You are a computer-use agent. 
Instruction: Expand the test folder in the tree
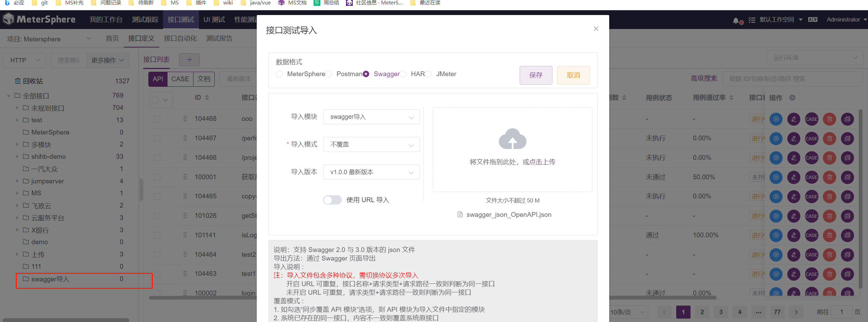coord(17,120)
